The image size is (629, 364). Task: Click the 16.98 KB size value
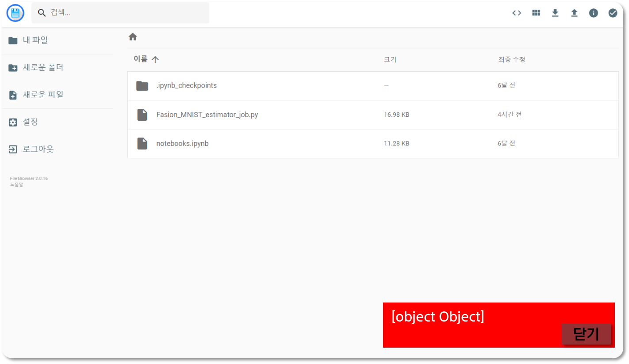(x=396, y=115)
